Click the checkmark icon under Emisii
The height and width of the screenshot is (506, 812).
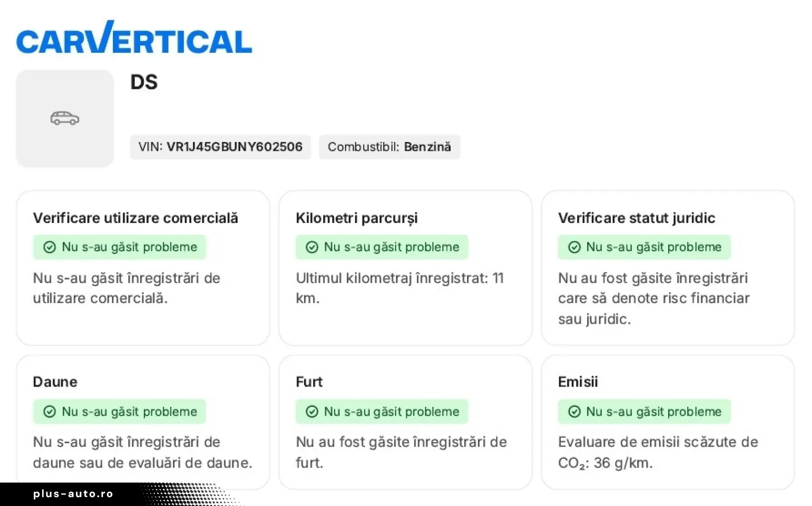tap(574, 412)
